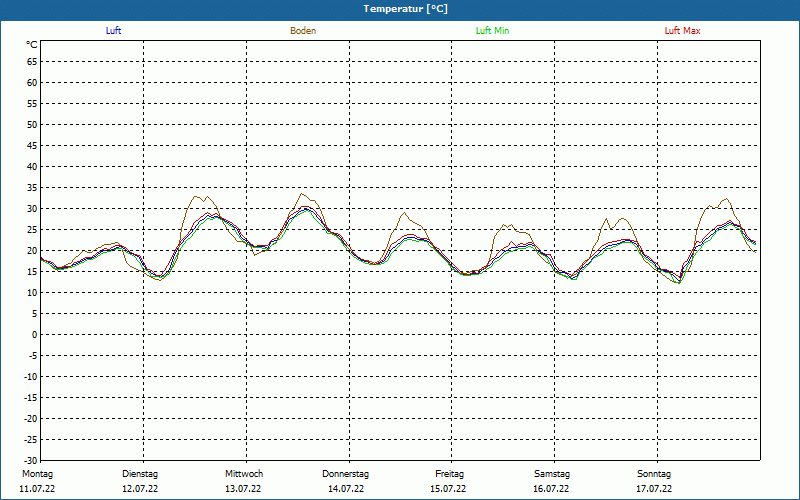Screen dimensions: 800x500
Task: Click the 'Temperatur [°C]' chart title
Action: [406, 9]
